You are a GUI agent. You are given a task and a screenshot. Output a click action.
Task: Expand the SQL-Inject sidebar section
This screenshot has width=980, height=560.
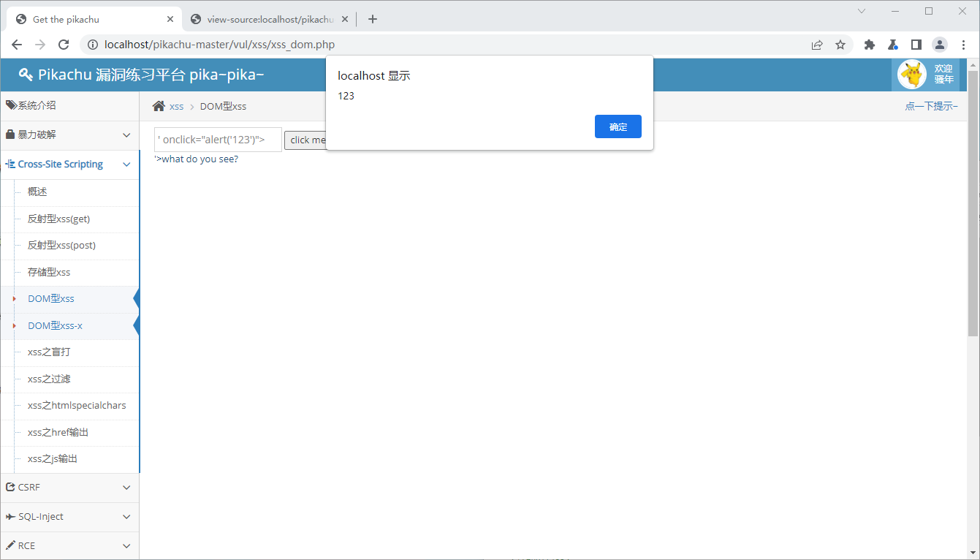[x=69, y=517]
